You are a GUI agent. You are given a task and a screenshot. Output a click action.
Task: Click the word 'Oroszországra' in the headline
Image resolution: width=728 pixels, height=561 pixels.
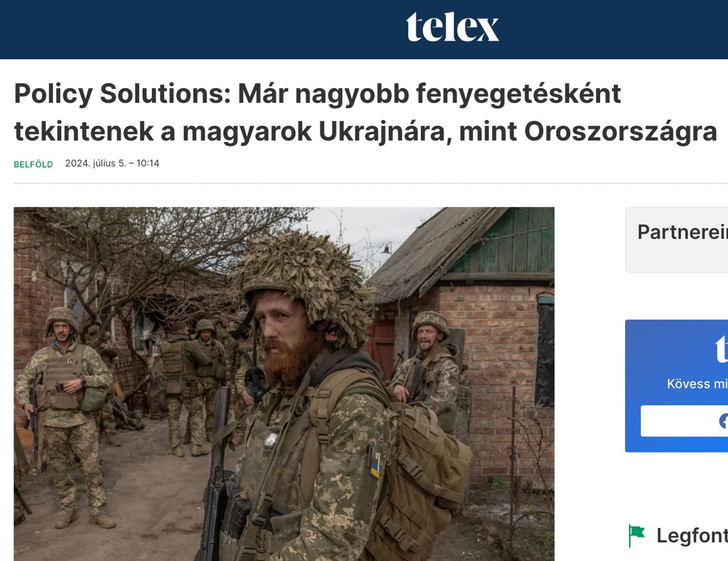coord(621,131)
